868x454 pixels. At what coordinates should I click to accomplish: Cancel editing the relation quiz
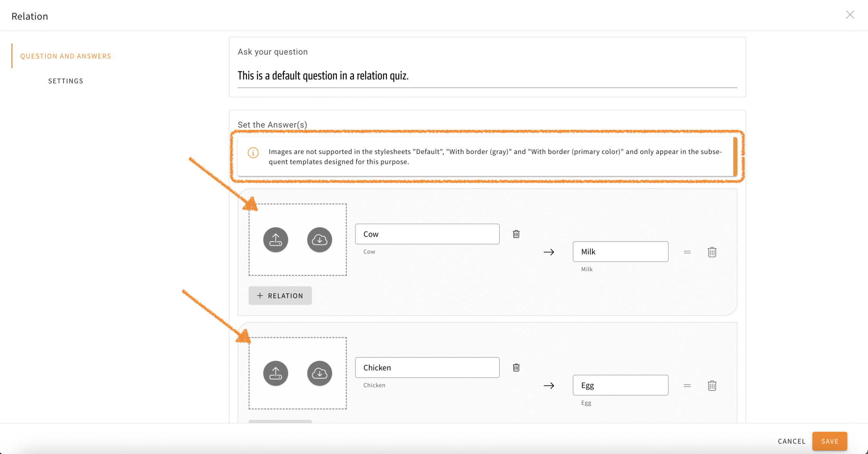pos(791,441)
